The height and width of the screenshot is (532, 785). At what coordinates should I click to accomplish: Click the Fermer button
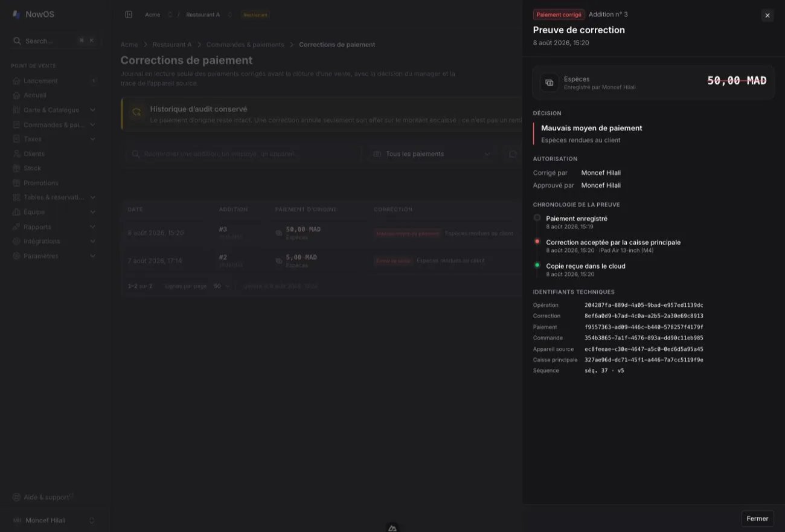tap(757, 519)
